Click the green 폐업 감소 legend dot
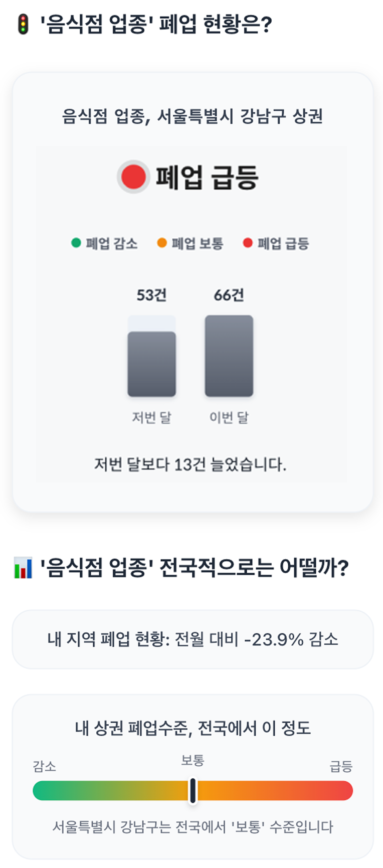 coord(76,243)
